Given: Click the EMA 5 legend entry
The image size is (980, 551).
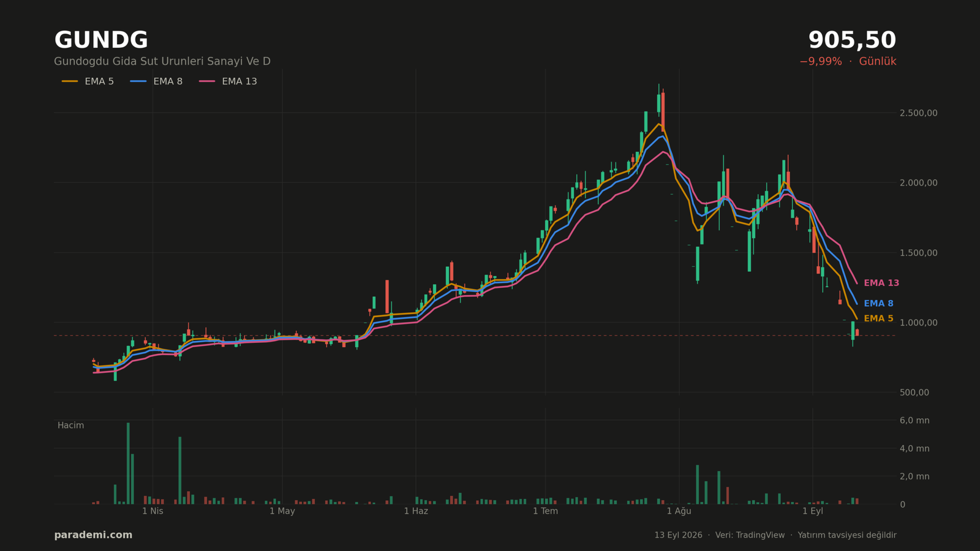Looking at the screenshot, I should click(88, 81).
